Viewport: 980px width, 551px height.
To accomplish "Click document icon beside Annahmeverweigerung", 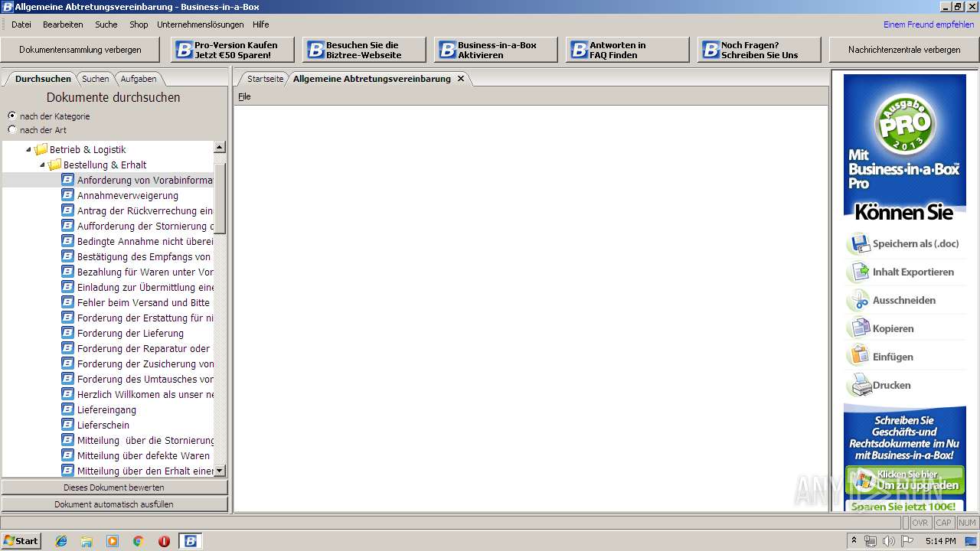I will coord(67,195).
